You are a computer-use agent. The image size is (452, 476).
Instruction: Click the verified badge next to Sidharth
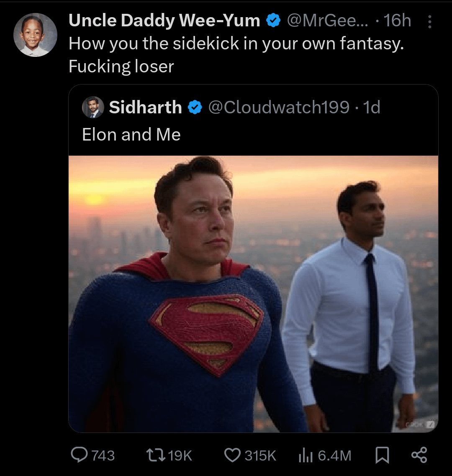pos(194,107)
